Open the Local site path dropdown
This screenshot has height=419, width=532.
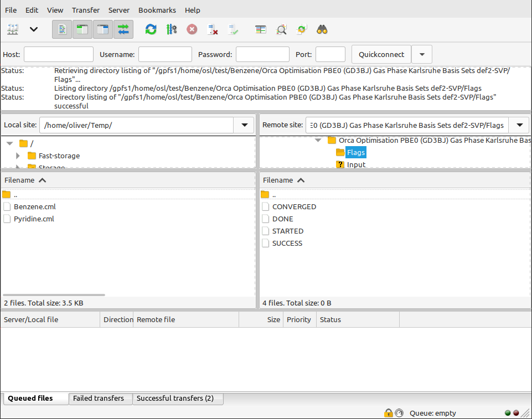click(244, 125)
